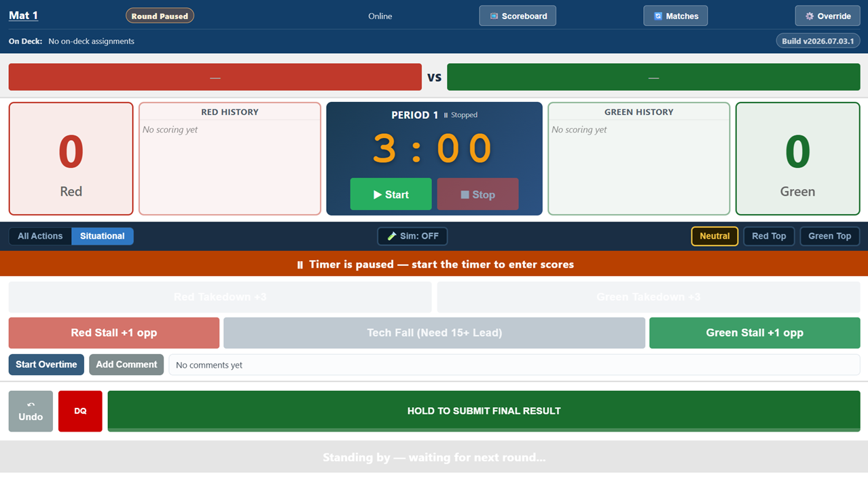The height and width of the screenshot is (488, 868).
Task: Switch to Situational tab
Action: click(103, 236)
